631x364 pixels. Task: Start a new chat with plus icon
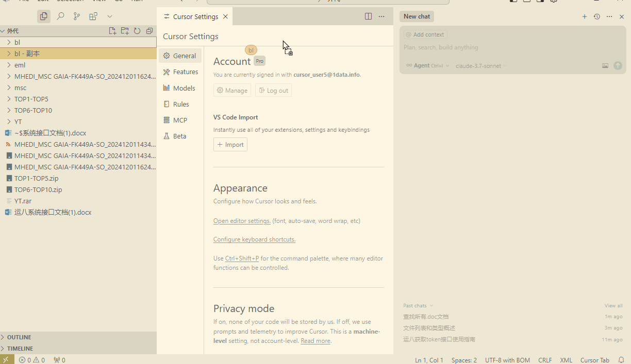(585, 16)
